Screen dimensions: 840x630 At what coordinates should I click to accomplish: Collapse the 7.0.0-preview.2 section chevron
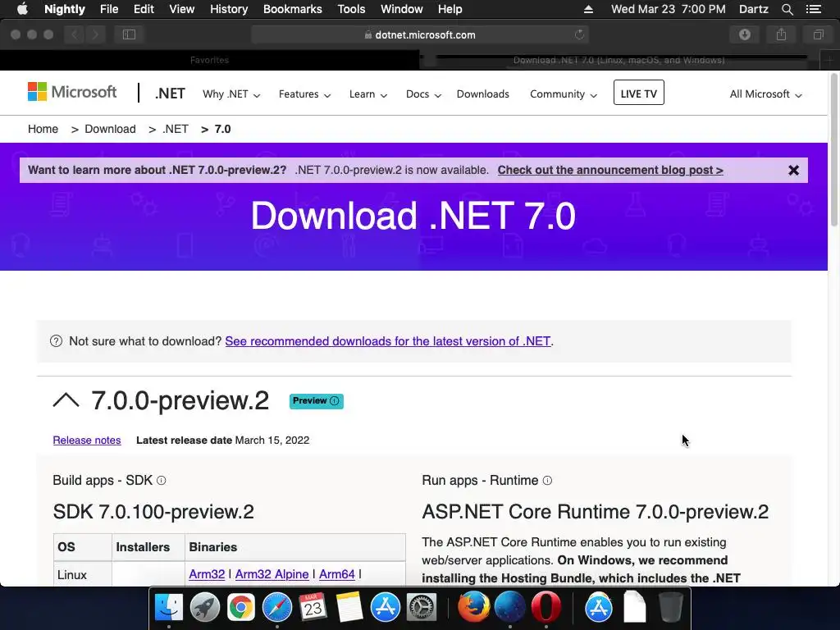click(x=66, y=400)
